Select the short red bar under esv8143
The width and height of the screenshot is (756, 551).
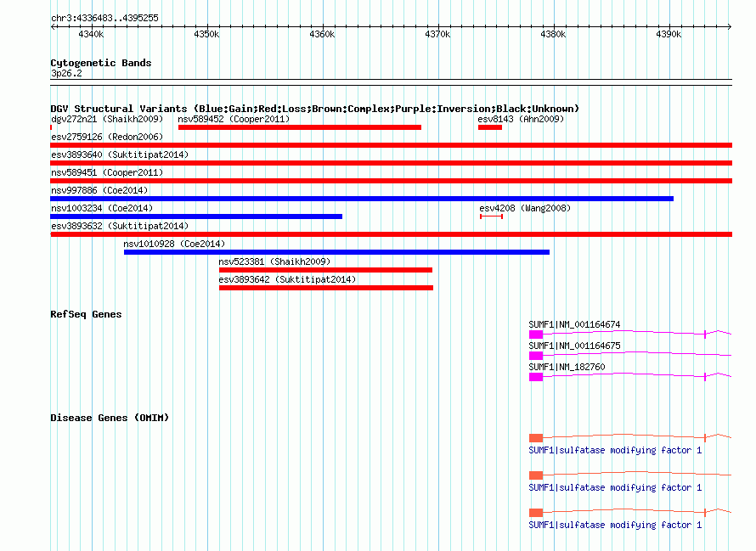coord(490,127)
